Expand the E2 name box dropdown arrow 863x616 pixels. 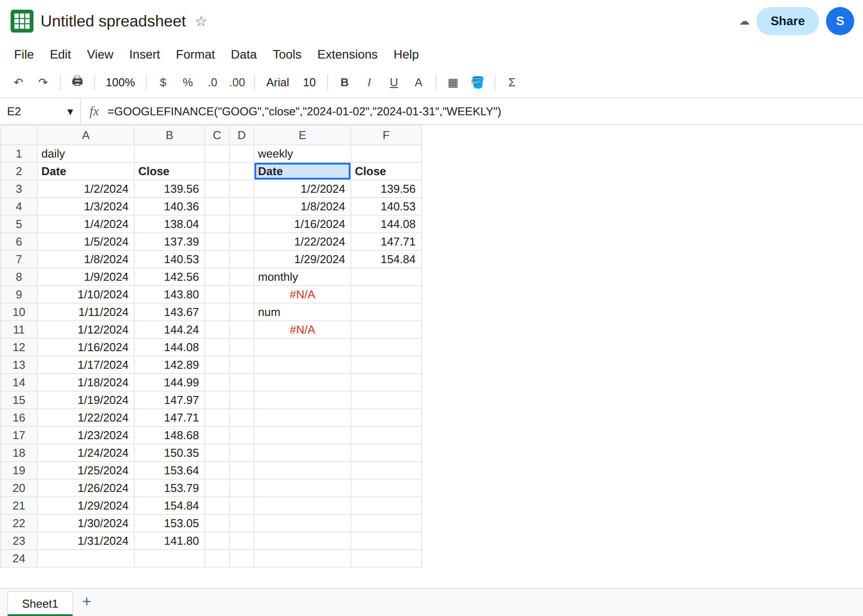(70, 112)
